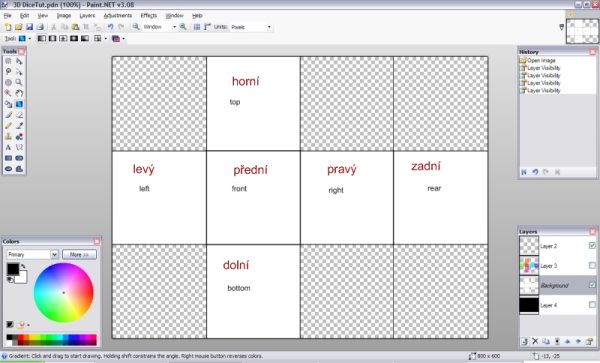Pick the Clone Stamp tool
Screen dimensions: 600x363
tap(8, 137)
